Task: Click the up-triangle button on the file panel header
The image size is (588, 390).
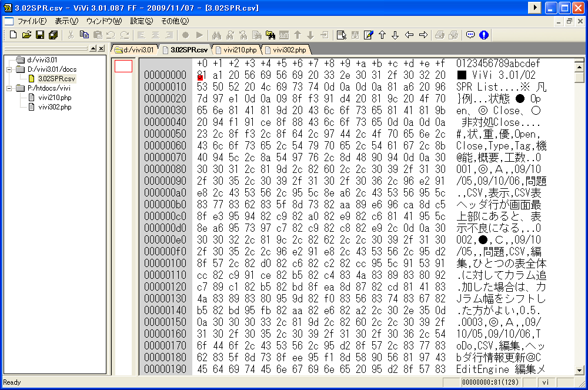Action: coord(93,48)
